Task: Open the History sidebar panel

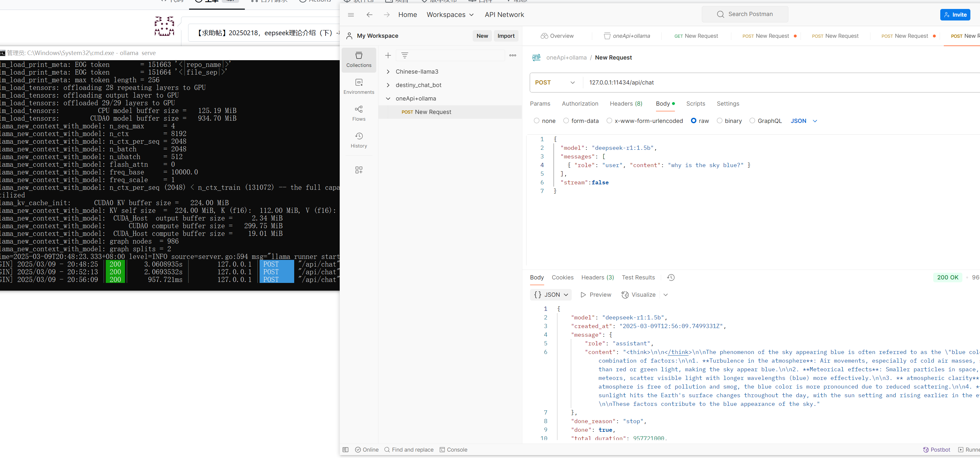Action: (x=358, y=140)
